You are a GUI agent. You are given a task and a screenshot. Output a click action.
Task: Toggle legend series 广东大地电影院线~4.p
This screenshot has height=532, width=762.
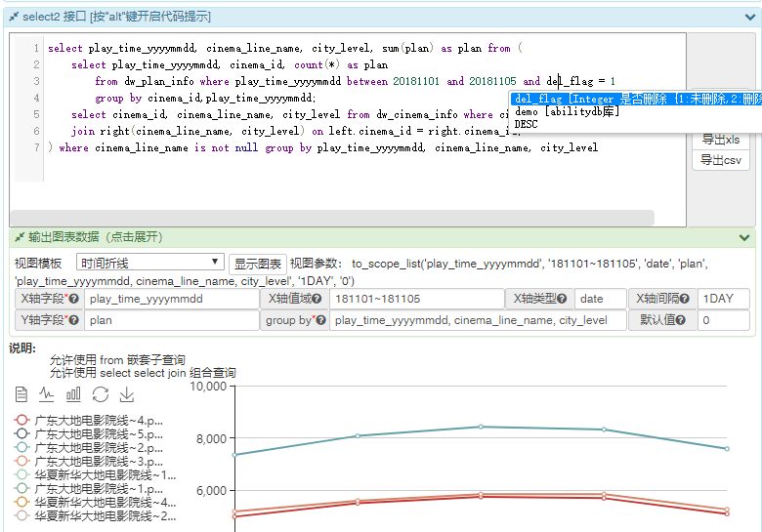pos(90,420)
